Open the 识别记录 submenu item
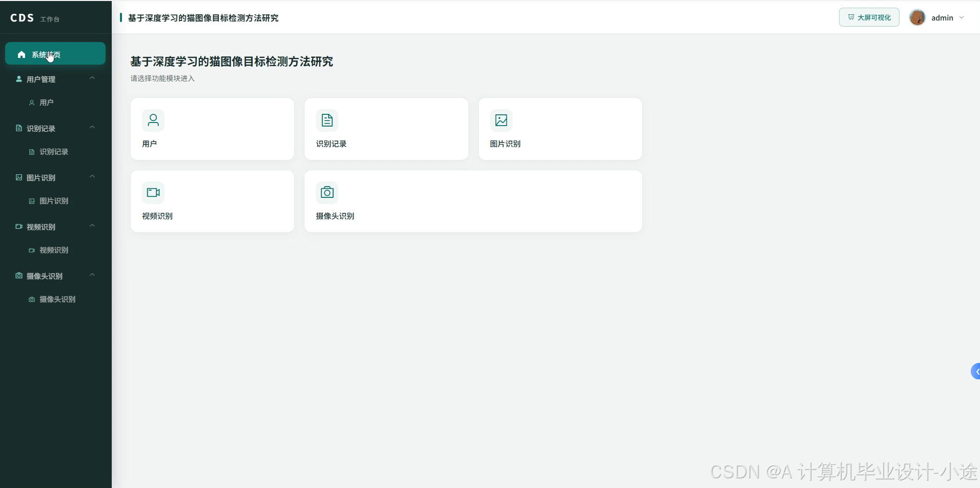980x488 pixels. point(55,152)
